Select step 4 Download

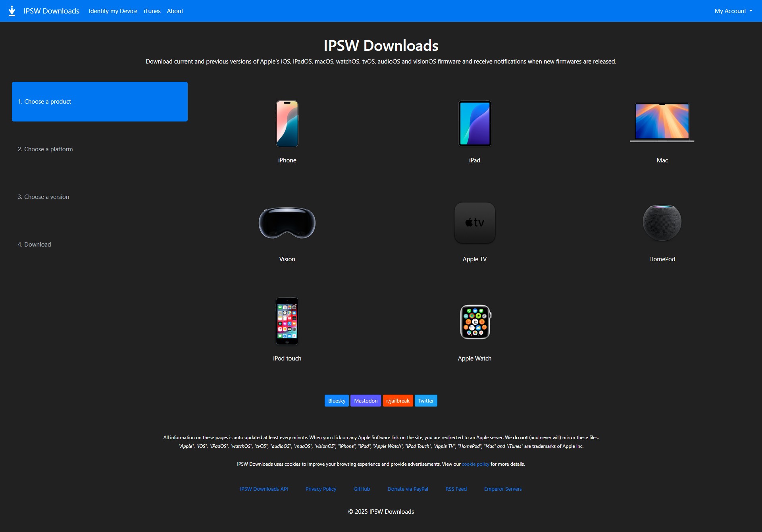[x=100, y=245]
